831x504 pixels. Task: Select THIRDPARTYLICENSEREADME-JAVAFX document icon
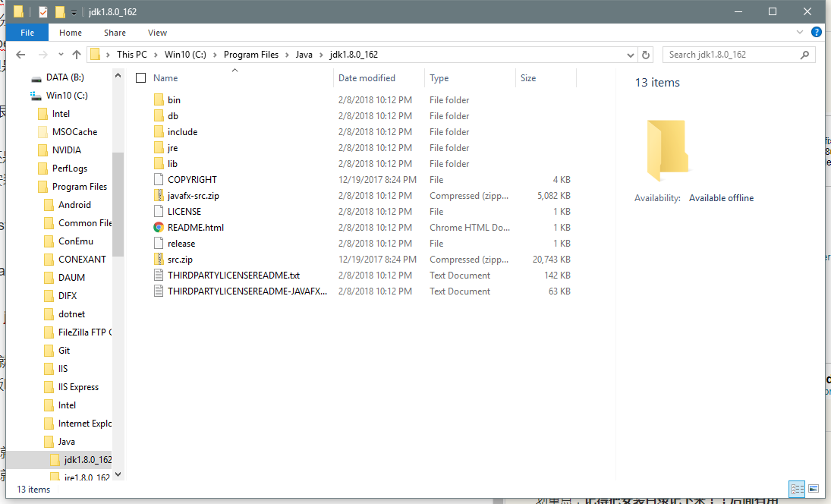(x=159, y=291)
